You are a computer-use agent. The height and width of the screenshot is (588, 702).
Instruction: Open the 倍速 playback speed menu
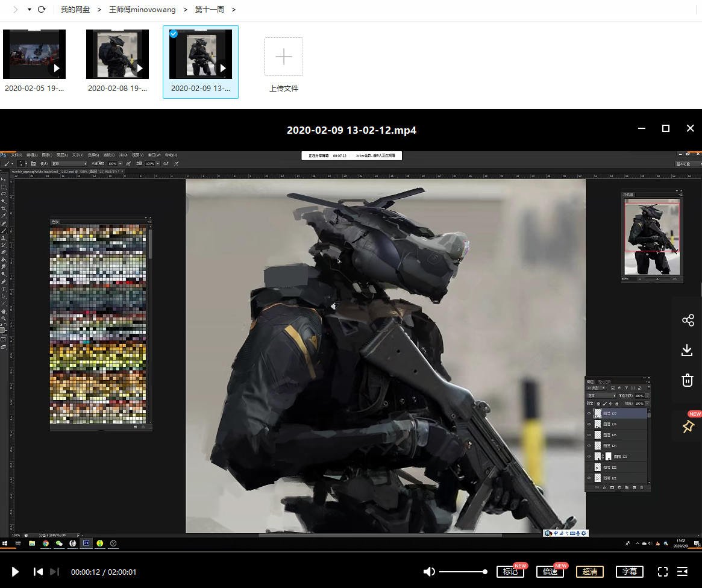550,572
